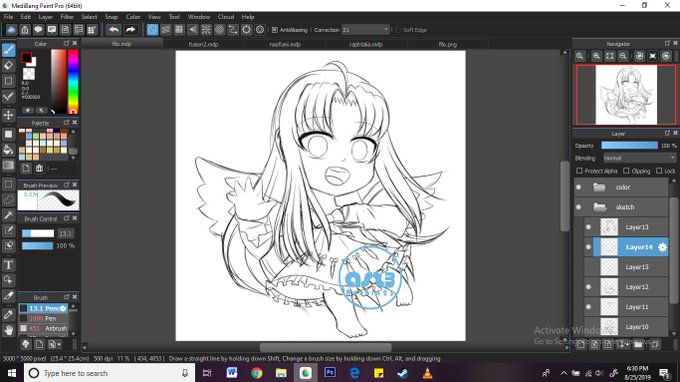Open the Brush panel add-brush dropdown arrow
Image resolution: width=680 pixels, height=382 pixels.
click(59, 344)
